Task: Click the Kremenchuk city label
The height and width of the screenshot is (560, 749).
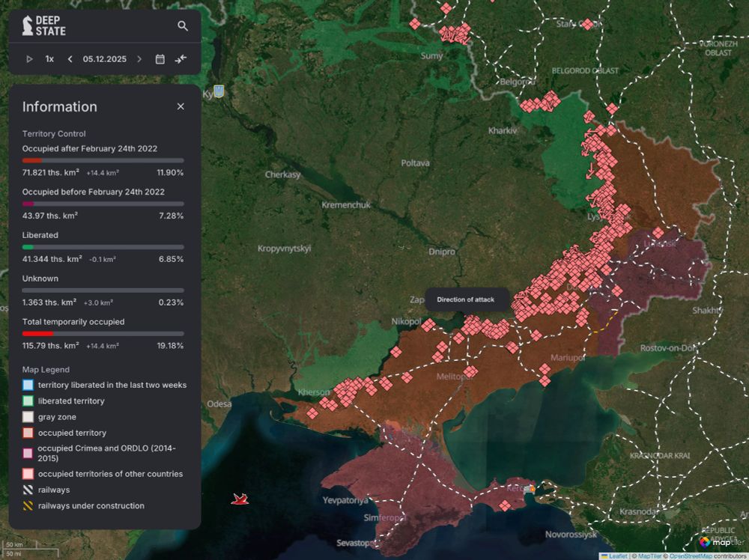Action: tap(346, 205)
